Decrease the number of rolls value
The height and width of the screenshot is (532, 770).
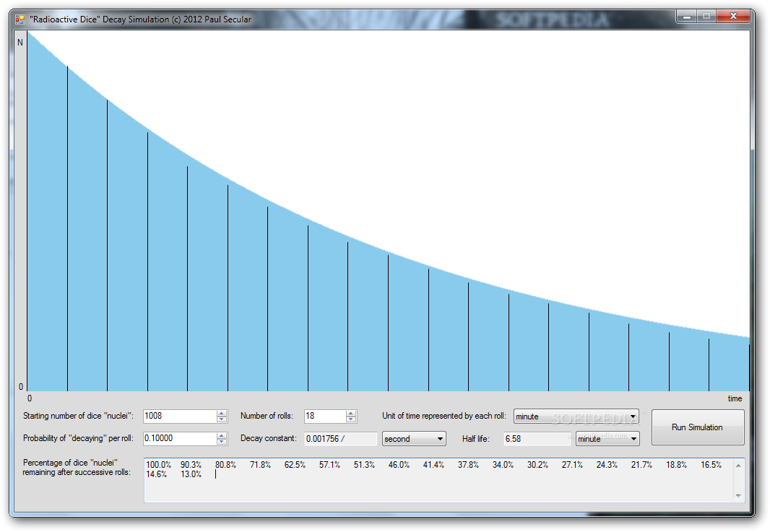click(350, 419)
